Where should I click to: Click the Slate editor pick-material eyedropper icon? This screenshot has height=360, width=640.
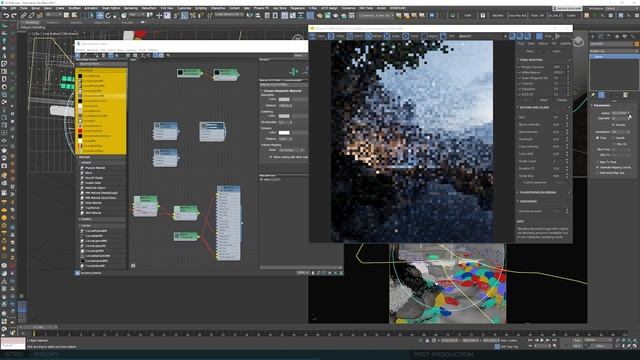point(85,56)
